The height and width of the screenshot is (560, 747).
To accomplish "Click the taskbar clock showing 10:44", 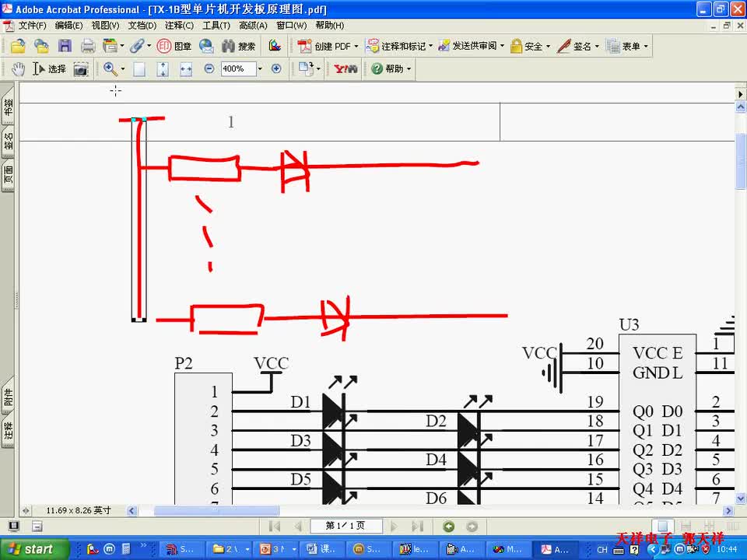I will (727, 550).
